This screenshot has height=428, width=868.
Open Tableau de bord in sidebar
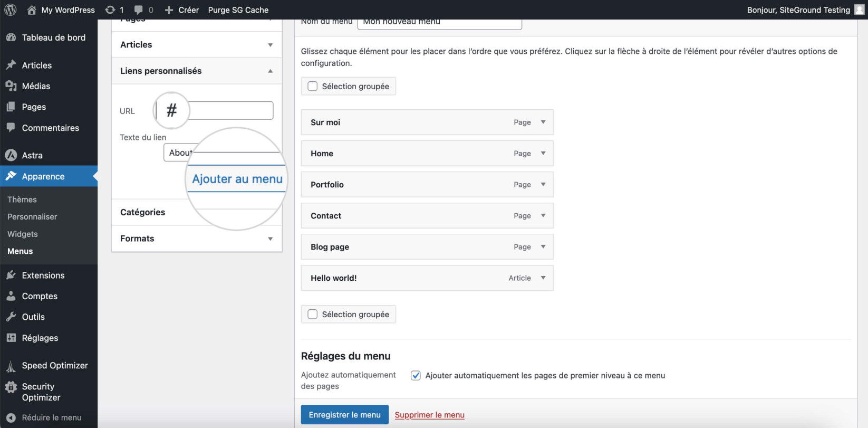54,37
